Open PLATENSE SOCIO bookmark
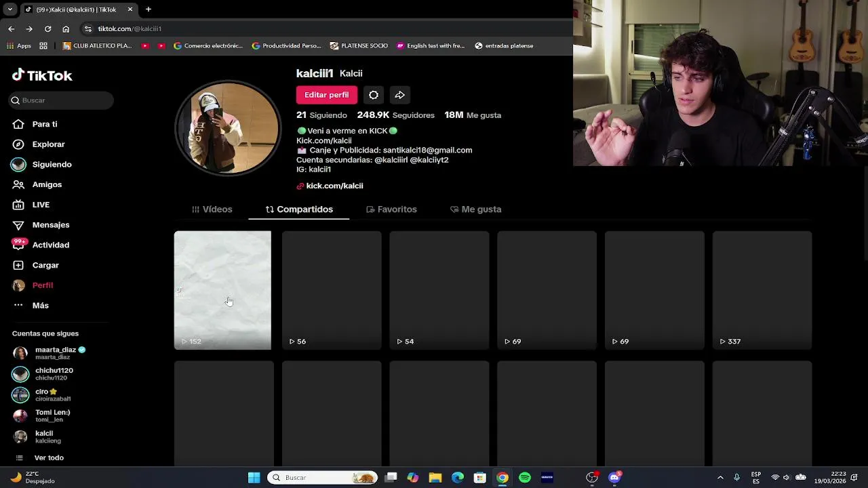 click(359, 46)
